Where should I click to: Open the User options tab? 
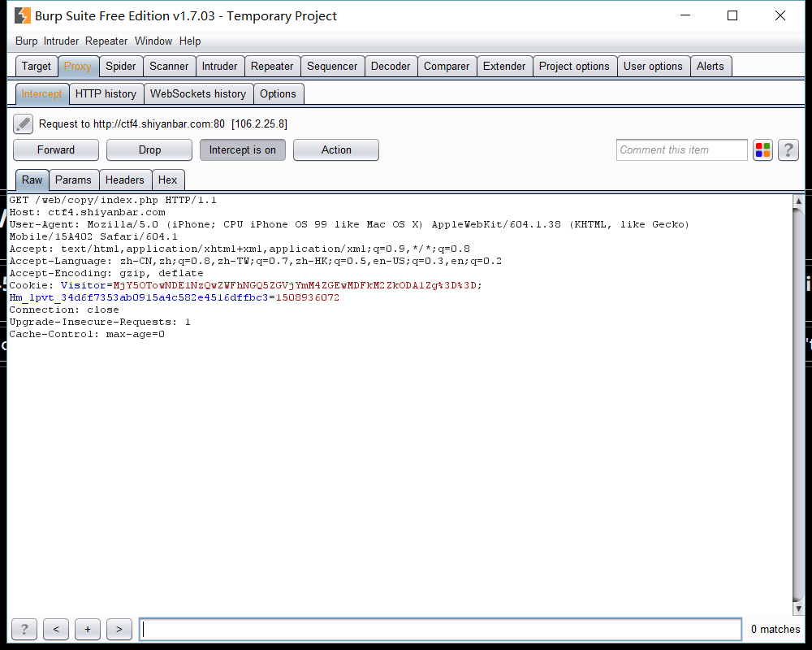(x=653, y=67)
